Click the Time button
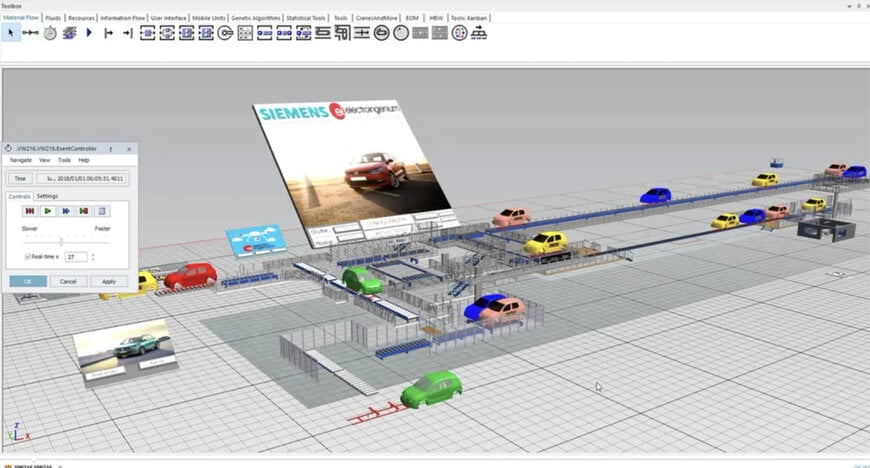 pyautogui.click(x=20, y=179)
